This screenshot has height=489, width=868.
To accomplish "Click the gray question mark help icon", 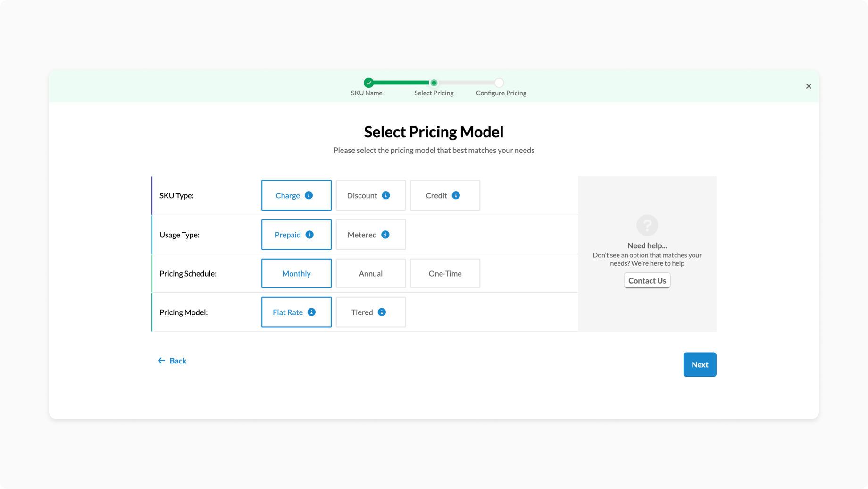I will 647,225.
